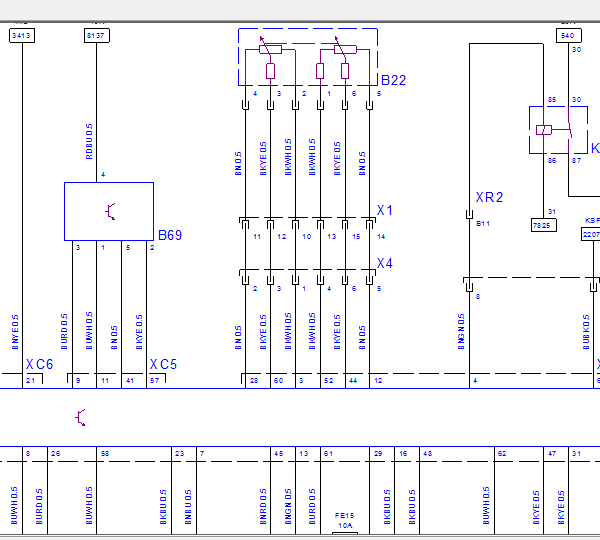Click the B11 pin label under XR2

point(483,224)
